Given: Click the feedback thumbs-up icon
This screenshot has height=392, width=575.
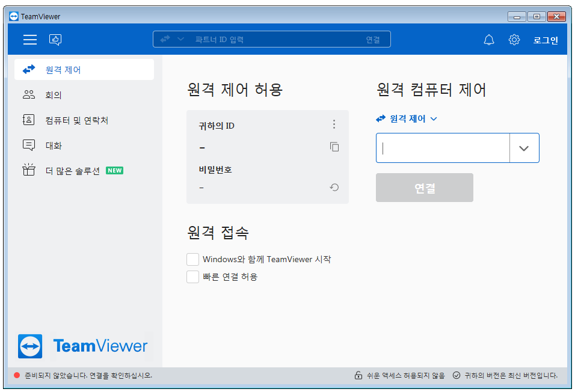Looking at the screenshot, I should (55, 39).
